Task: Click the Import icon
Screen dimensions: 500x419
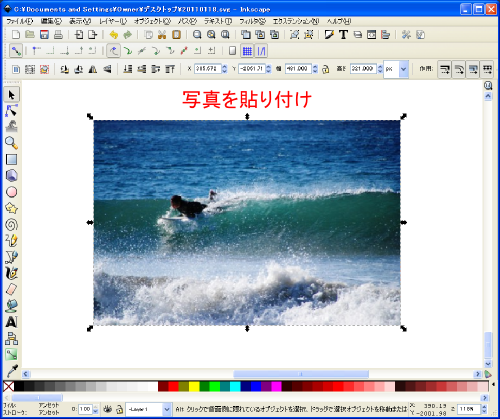Action: tap(79, 34)
